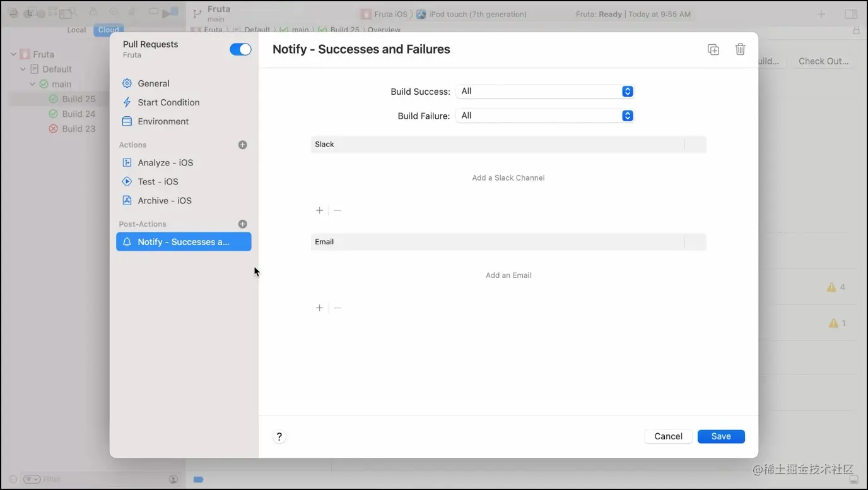The height and width of the screenshot is (490, 868).
Task: Collapse the Fruta project tree item
Action: [x=13, y=54]
